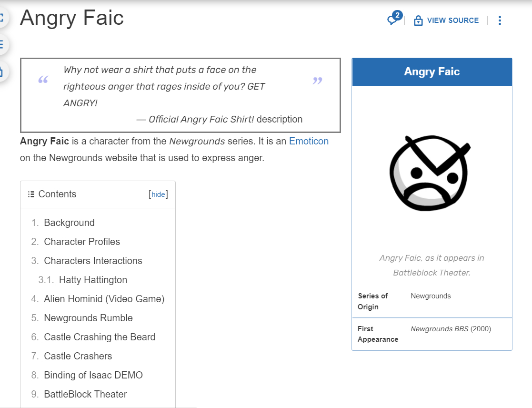Open the Characters Interactions section
Viewport: 532px width, 408px height.
pyautogui.click(x=93, y=261)
